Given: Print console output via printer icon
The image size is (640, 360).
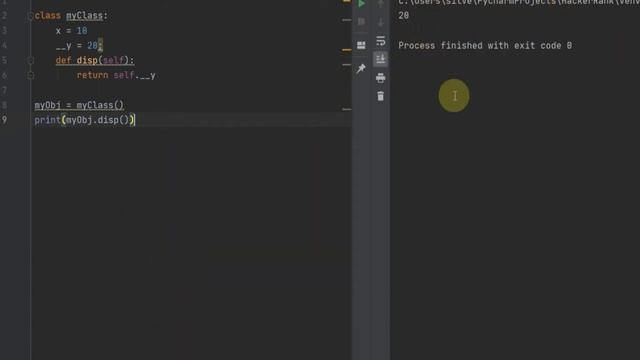Looking at the screenshot, I should pyautogui.click(x=380, y=78).
